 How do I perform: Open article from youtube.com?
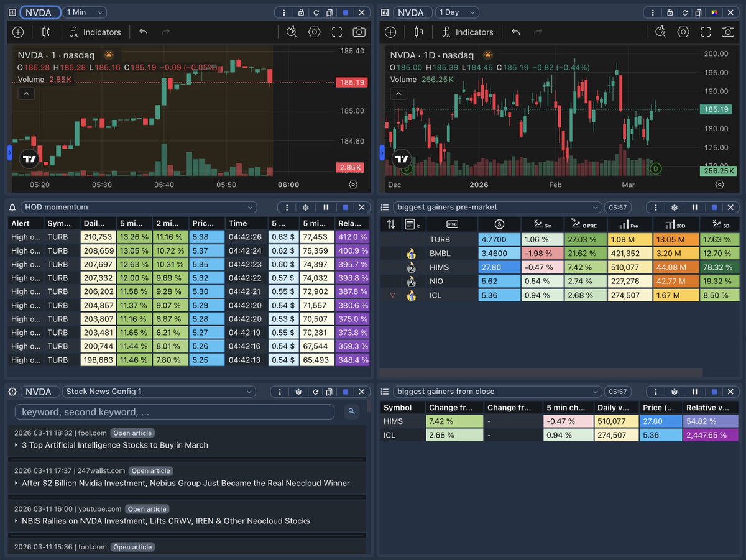click(x=147, y=509)
